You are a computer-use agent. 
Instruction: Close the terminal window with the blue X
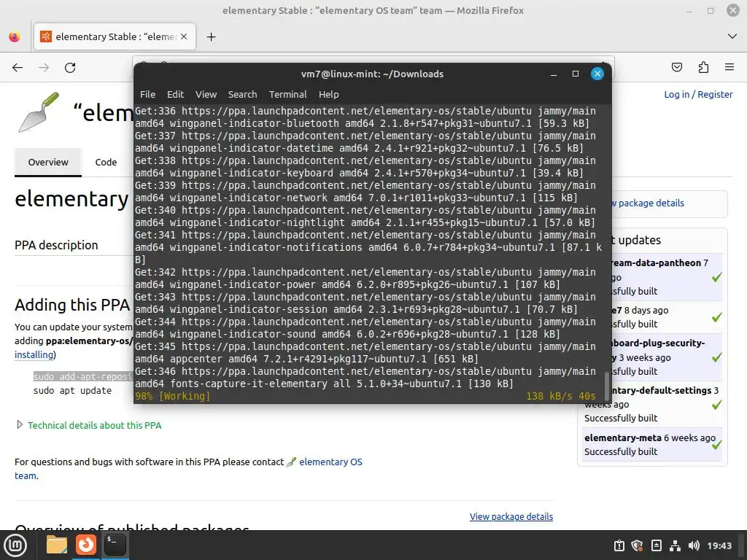[597, 74]
